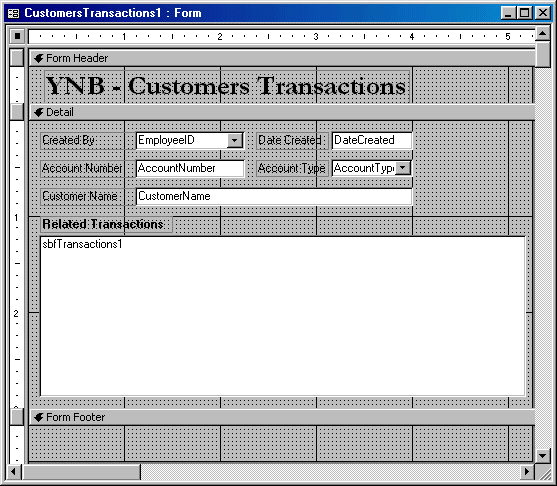Click the horizontal scrollbar thumb
Image resolution: width=557 pixels, height=486 pixels.
click(x=82, y=472)
